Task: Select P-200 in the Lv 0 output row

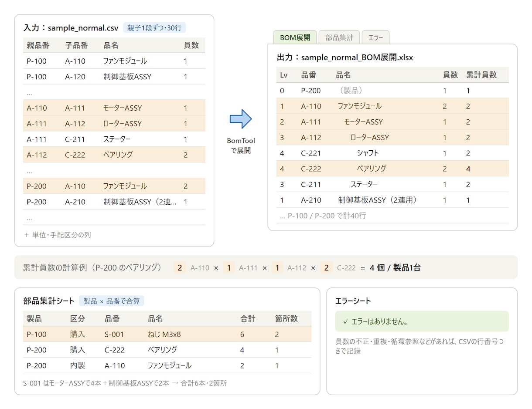Action: click(311, 91)
